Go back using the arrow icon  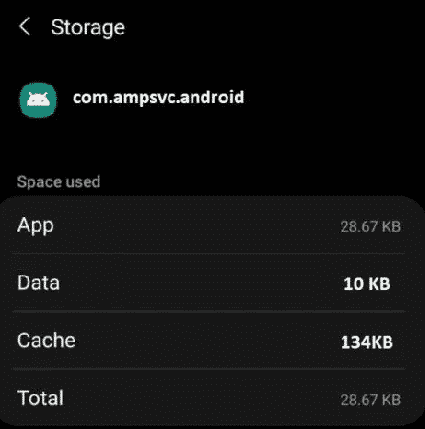25,27
